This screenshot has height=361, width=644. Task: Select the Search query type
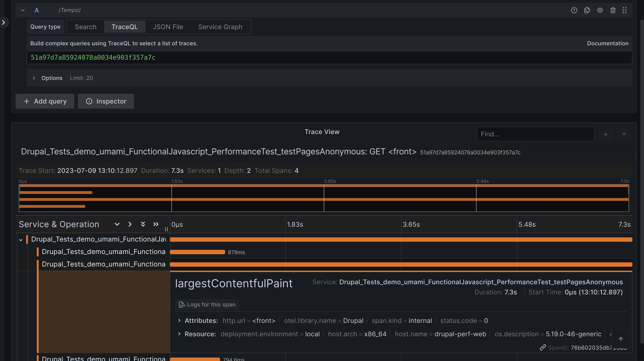86,27
